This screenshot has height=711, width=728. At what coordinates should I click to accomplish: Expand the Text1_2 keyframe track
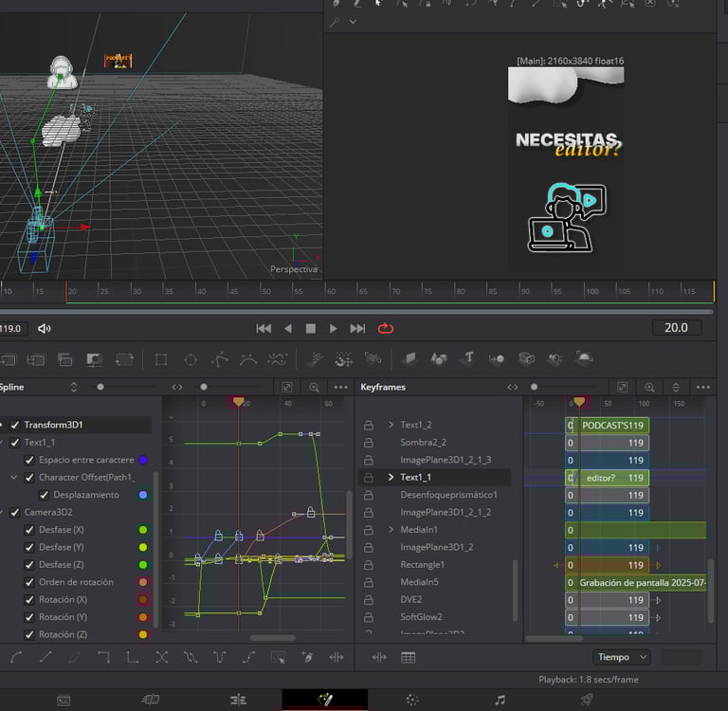pyautogui.click(x=391, y=425)
